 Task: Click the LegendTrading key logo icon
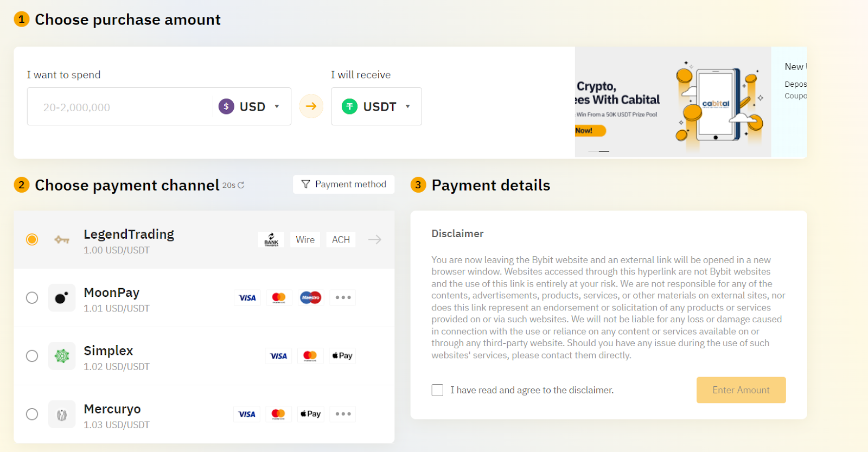coord(62,239)
